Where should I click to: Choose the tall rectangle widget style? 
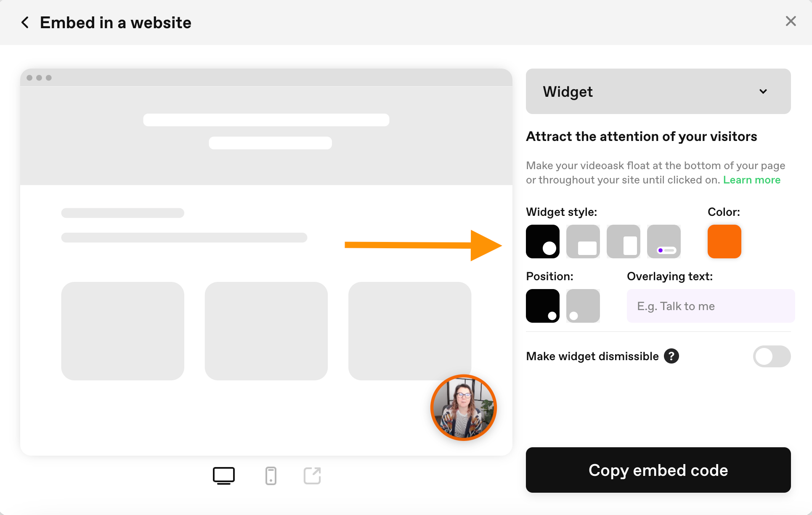(x=624, y=242)
